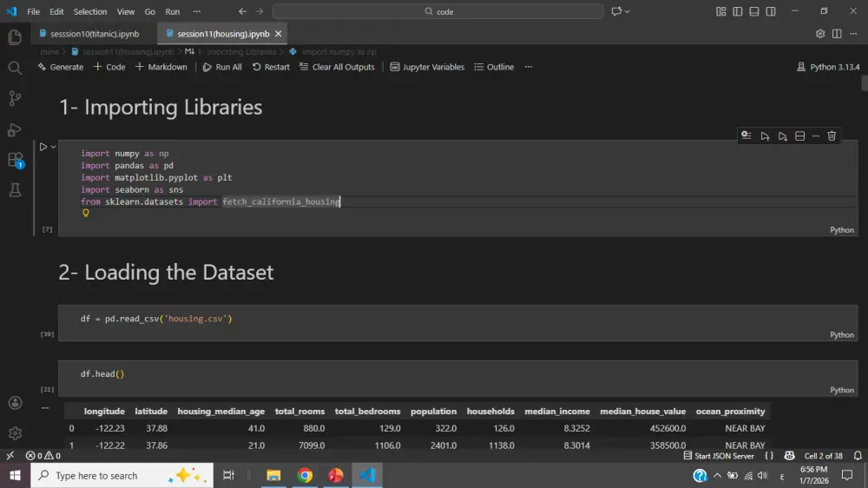Open remote window indicator in status bar
Screen dimensions: 868x488
pos(10,456)
